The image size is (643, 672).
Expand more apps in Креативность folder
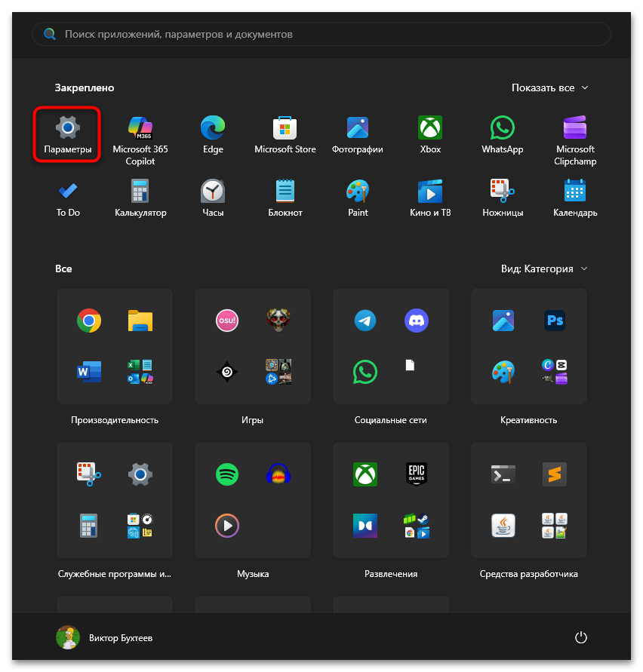click(555, 372)
